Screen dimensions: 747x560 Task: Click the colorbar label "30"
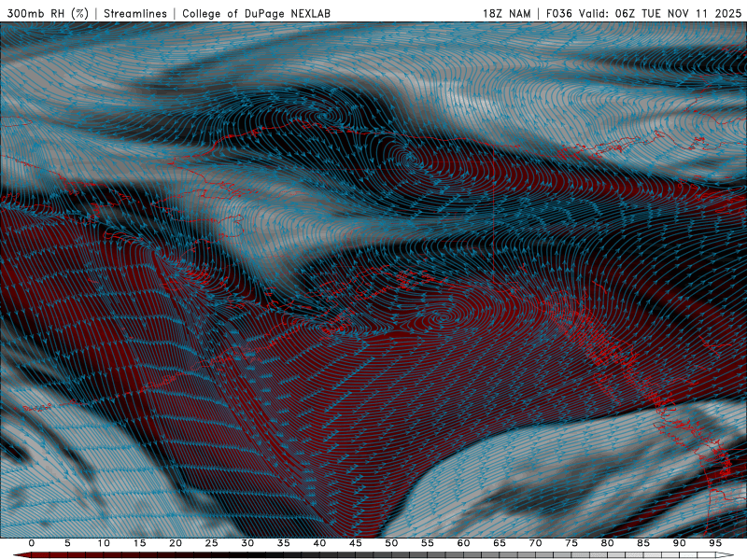pos(247,543)
